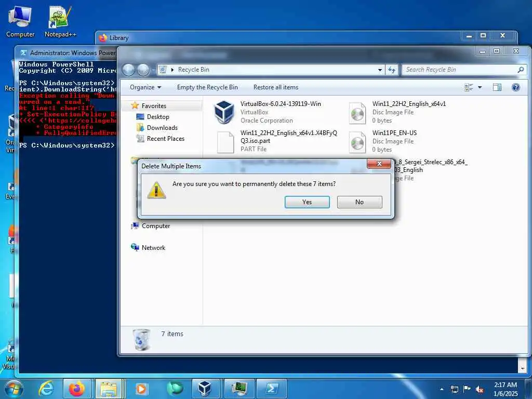The height and width of the screenshot is (399, 532).
Task: Click the PowerShell window title bar
Action: click(x=68, y=53)
